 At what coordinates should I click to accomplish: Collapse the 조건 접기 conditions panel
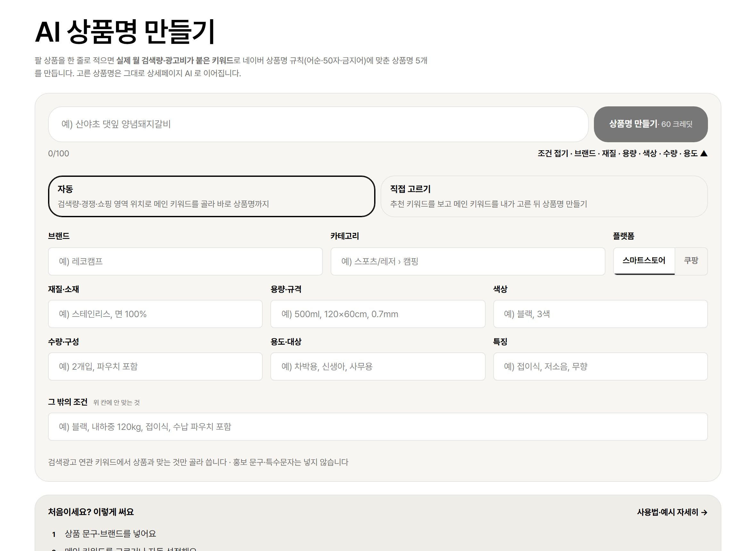pos(622,153)
